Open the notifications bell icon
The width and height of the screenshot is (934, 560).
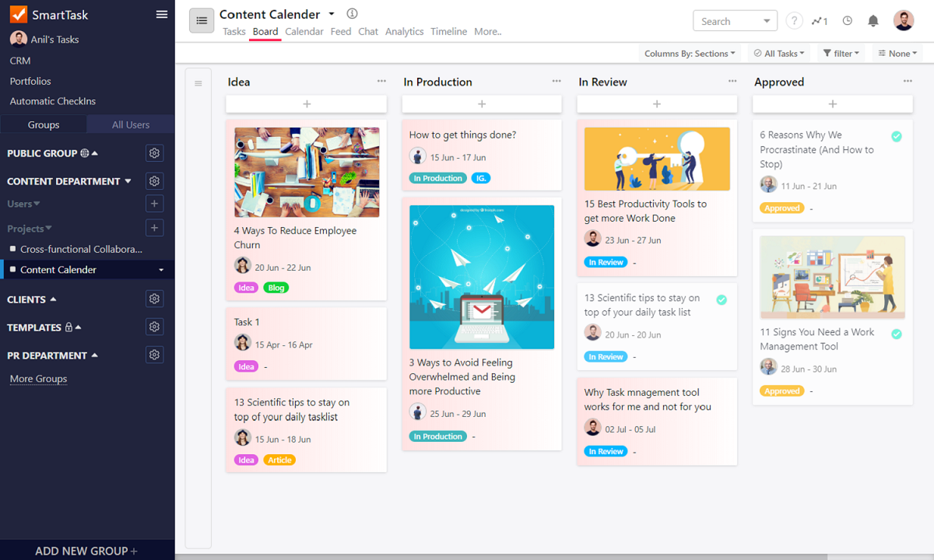[873, 21]
